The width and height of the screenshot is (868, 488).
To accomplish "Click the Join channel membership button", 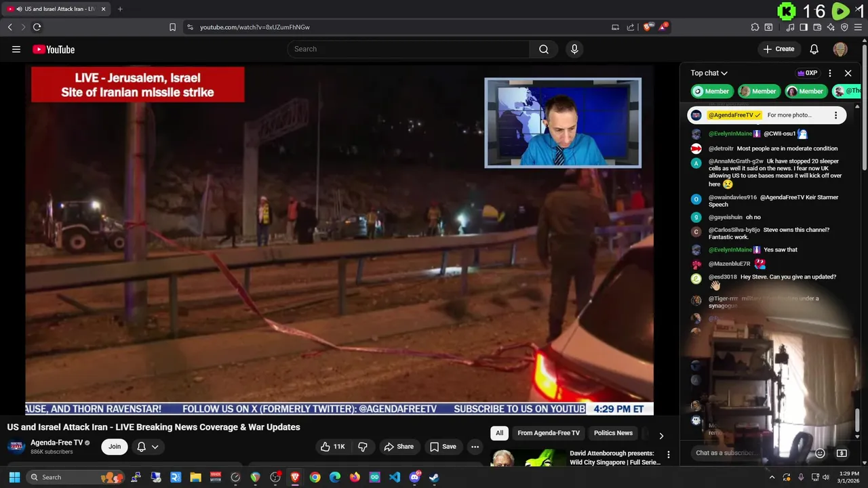I will pos(115,447).
